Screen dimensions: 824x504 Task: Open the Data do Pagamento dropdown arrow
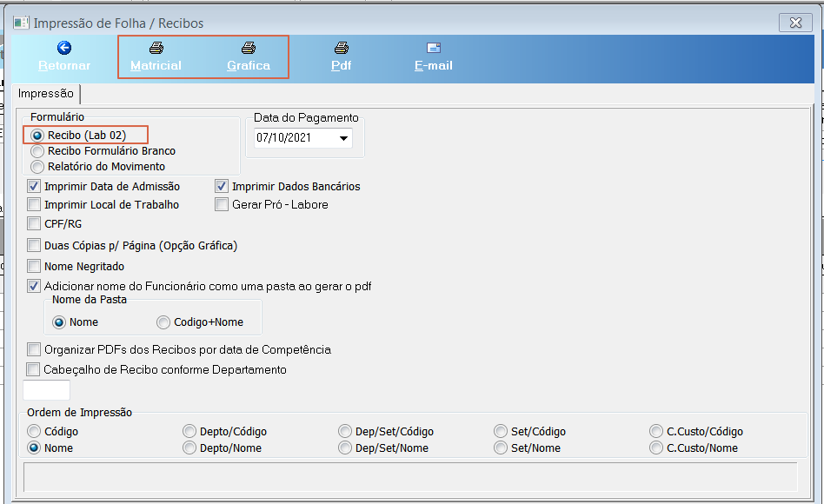(343, 138)
